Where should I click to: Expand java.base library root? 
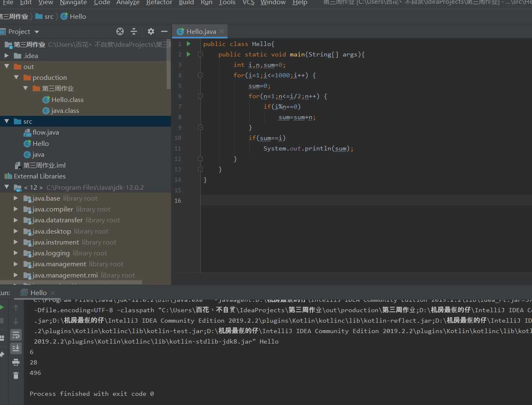click(16, 198)
